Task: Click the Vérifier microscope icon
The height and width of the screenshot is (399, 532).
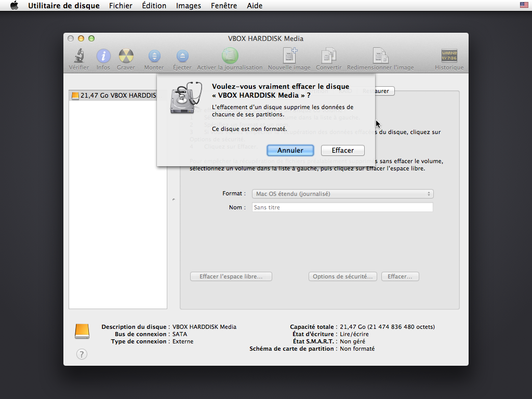Action: (x=79, y=56)
